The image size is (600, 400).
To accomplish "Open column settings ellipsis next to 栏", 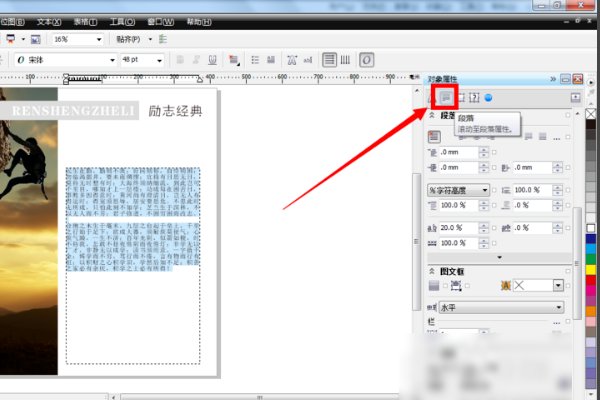I will click(557, 323).
